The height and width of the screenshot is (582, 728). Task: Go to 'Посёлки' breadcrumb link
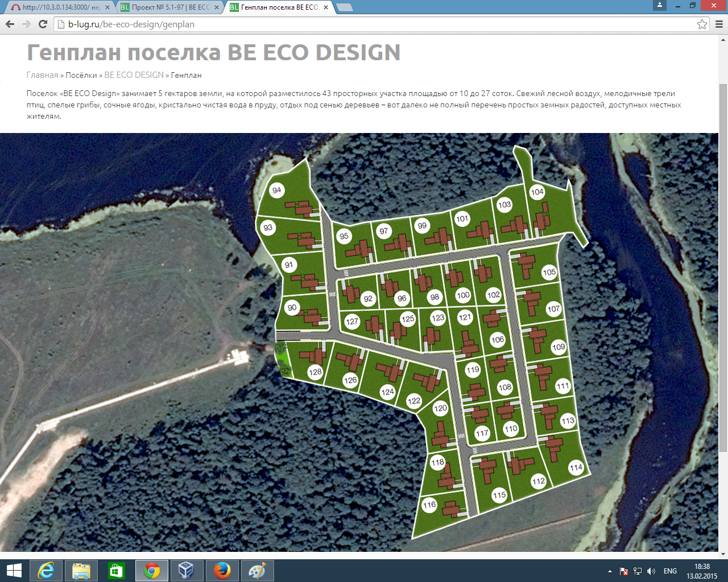81,75
